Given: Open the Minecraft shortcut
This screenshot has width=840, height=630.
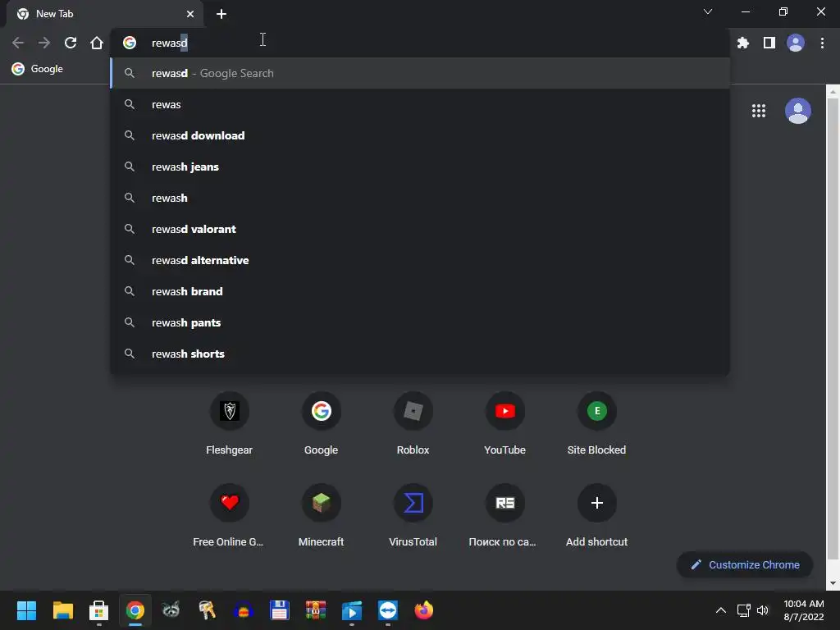Looking at the screenshot, I should point(321,516).
